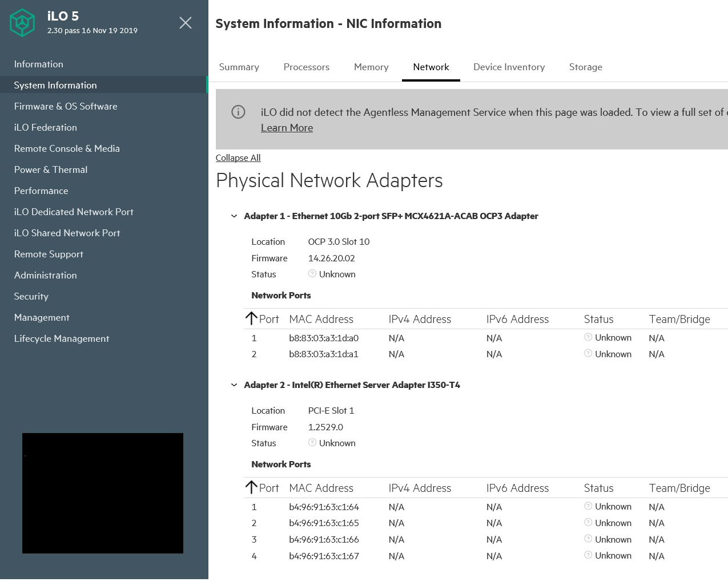Select Power & Thermal in the sidebar
728x586 pixels.
point(50,169)
